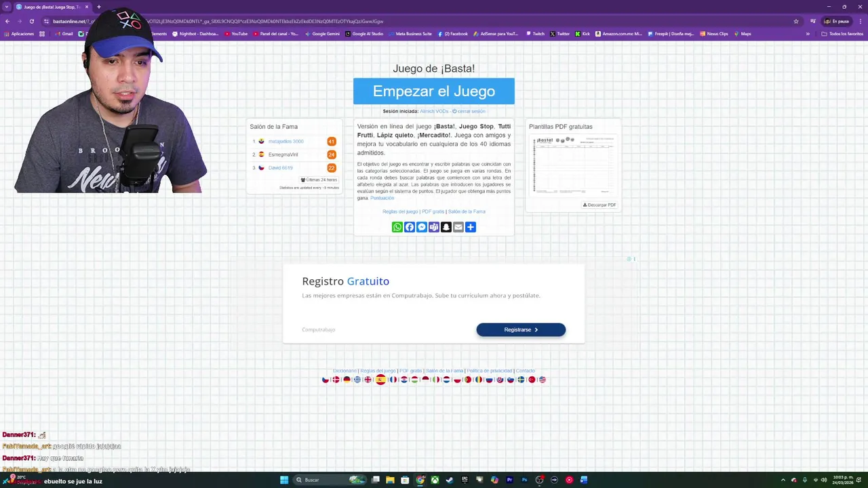
Task: Click the Empezar el Juego button
Action: [434, 91]
